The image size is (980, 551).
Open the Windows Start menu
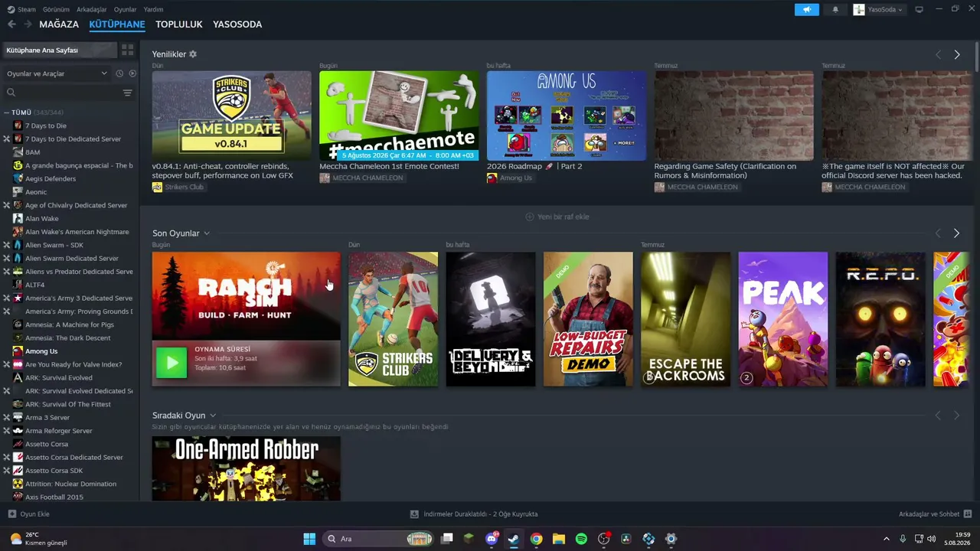(309, 539)
